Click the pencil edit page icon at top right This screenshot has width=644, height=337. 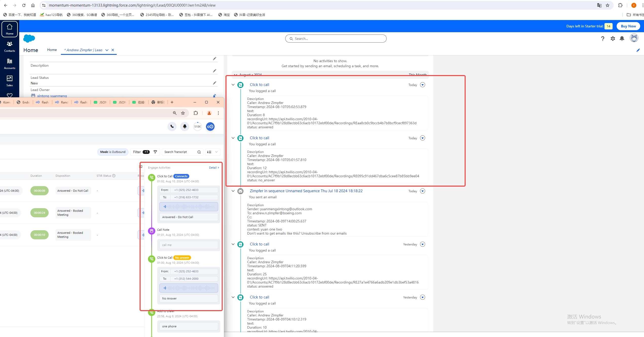pos(638,50)
